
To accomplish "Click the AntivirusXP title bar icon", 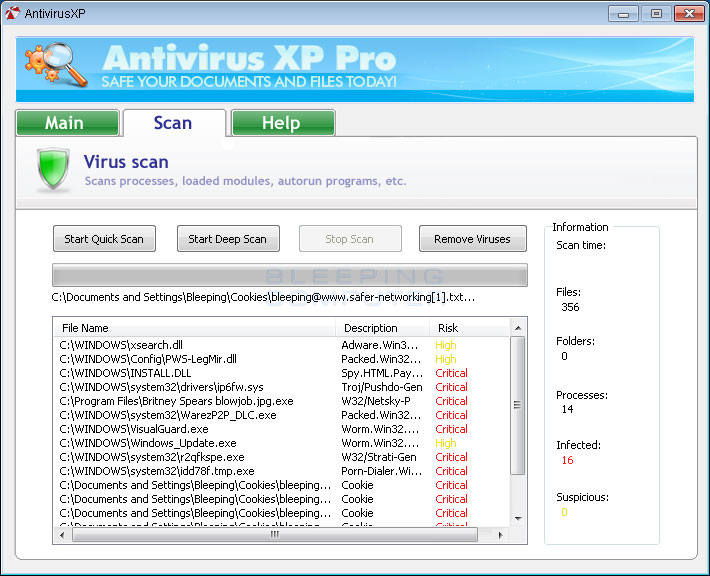I will 12,13.
